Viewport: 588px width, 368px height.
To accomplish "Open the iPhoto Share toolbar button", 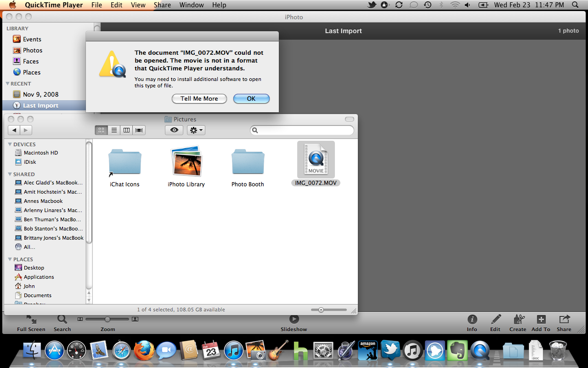I will (564, 323).
